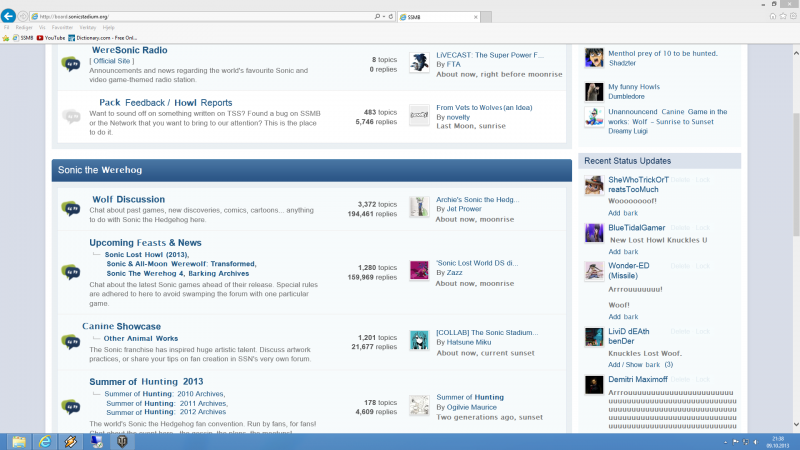
Task: Show hidden system tray icons arrow
Action: click(x=726, y=442)
